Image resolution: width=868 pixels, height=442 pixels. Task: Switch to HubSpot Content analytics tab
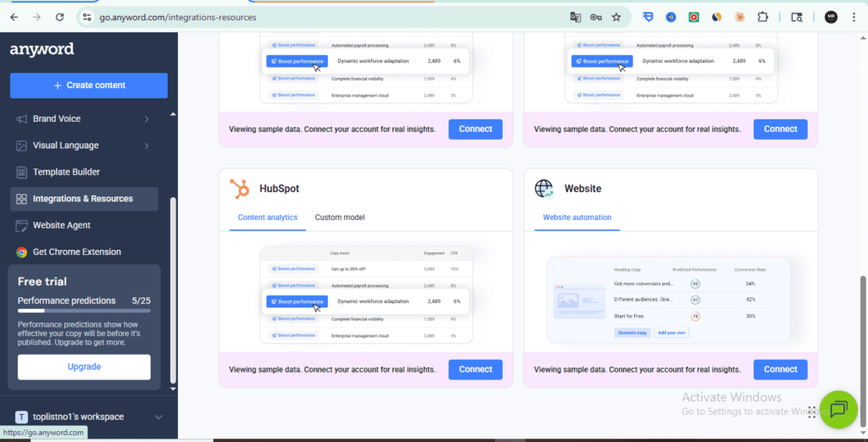click(267, 218)
